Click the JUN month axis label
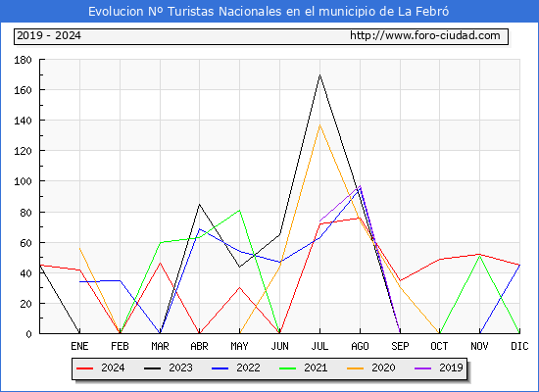Screen dimensions: 539x392 [x=280, y=346]
